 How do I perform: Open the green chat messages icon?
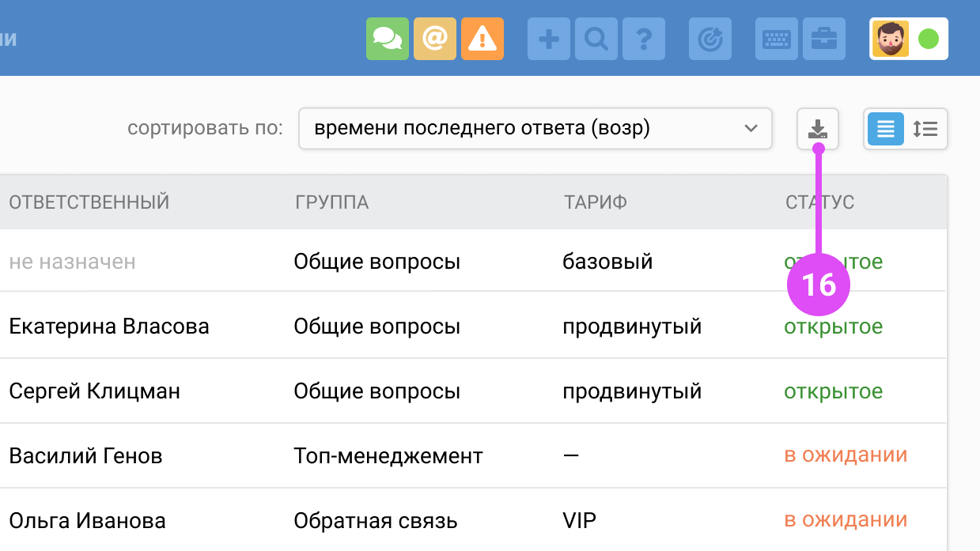click(x=387, y=39)
